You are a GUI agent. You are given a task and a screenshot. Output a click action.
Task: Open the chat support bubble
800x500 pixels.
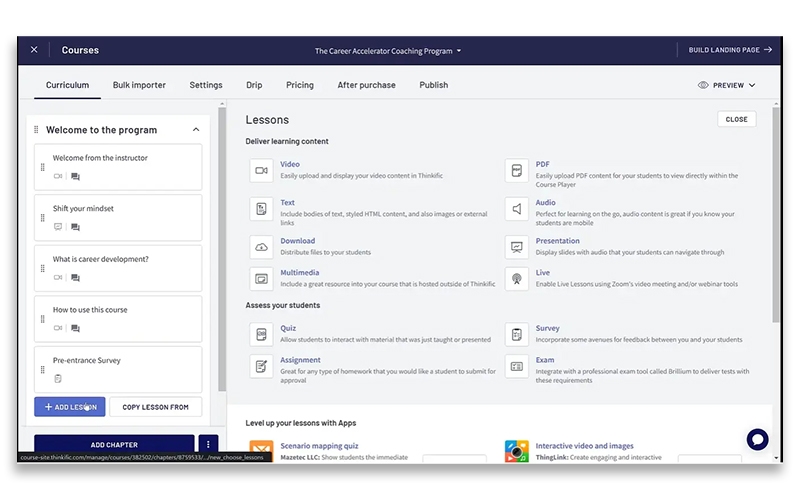pos(757,439)
